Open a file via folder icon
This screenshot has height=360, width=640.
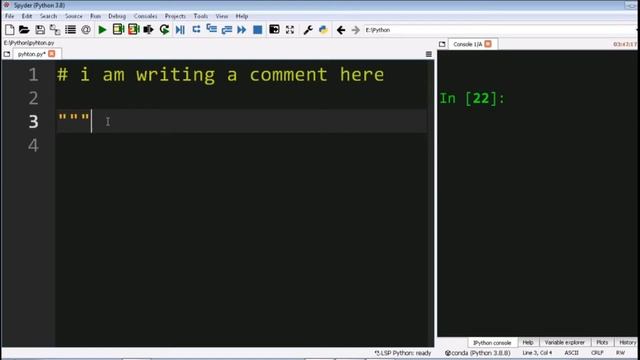pyautogui.click(x=24, y=30)
